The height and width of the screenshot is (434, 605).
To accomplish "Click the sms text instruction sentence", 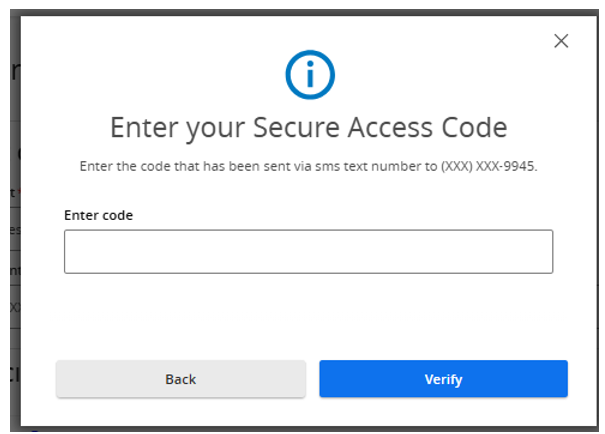I will [x=308, y=166].
